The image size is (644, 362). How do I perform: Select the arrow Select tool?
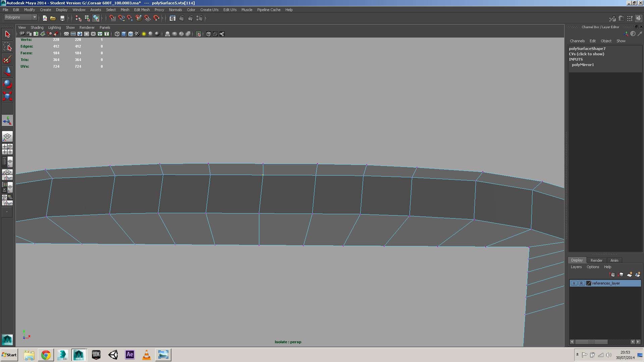(x=7, y=34)
